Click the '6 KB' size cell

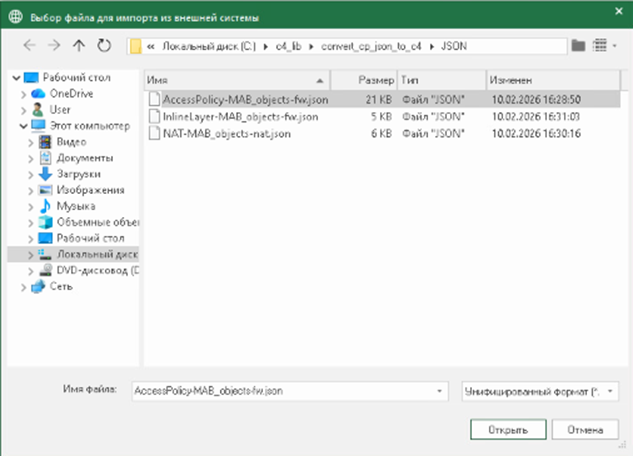381,134
